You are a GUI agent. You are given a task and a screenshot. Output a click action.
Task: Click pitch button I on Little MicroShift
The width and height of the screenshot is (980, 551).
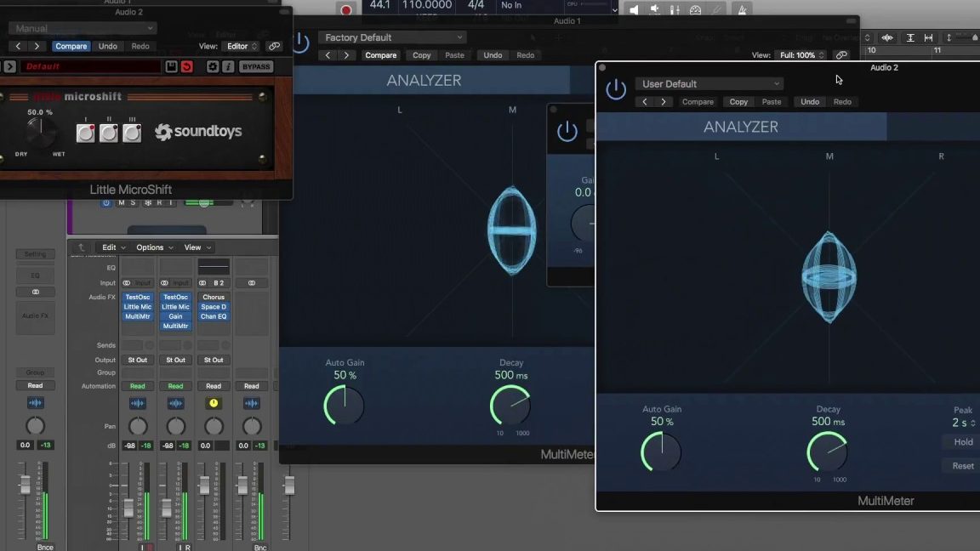(x=86, y=133)
